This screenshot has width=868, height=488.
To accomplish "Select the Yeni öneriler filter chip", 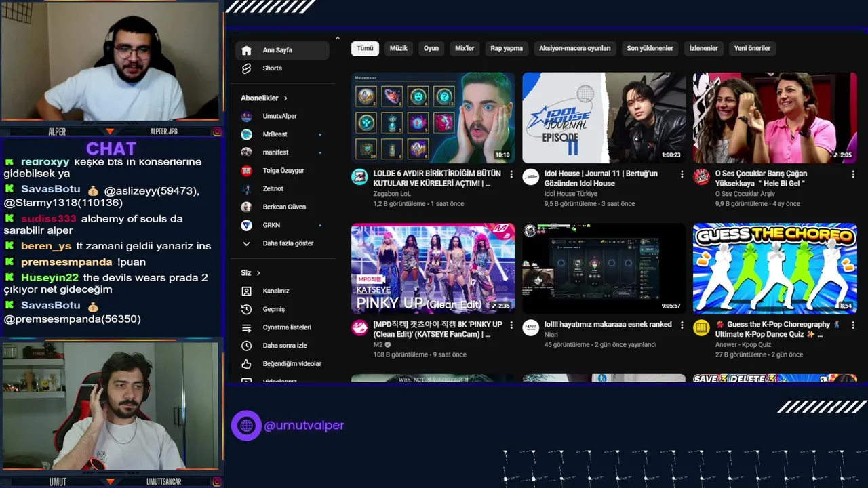I will point(752,48).
